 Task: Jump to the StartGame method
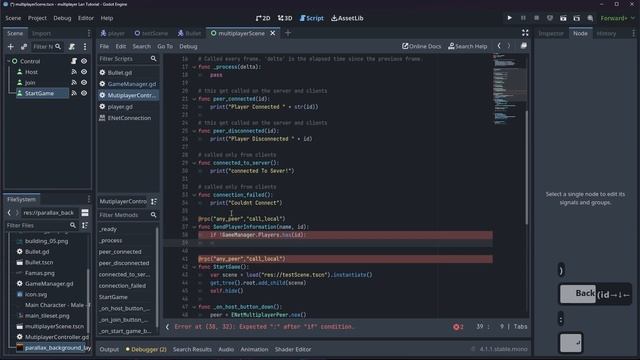click(x=113, y=297)
